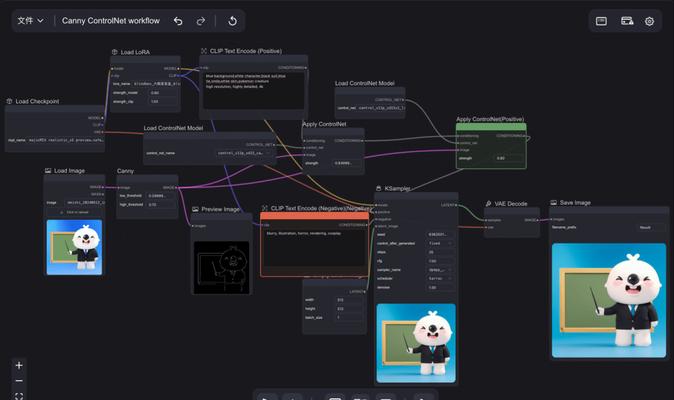The image size is (674, 400).
Task: Click into the negative prompt text box
Action: point(314,248)
